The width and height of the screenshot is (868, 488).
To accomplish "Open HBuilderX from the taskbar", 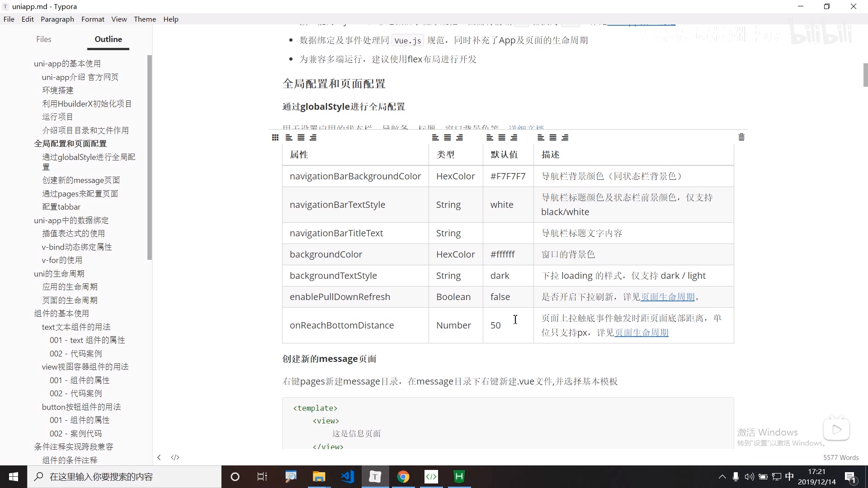I will (459, 477).
